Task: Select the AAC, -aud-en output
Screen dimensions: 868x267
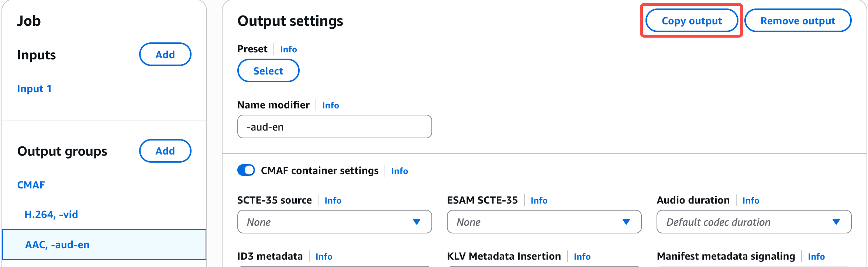Action: (57, 245)
